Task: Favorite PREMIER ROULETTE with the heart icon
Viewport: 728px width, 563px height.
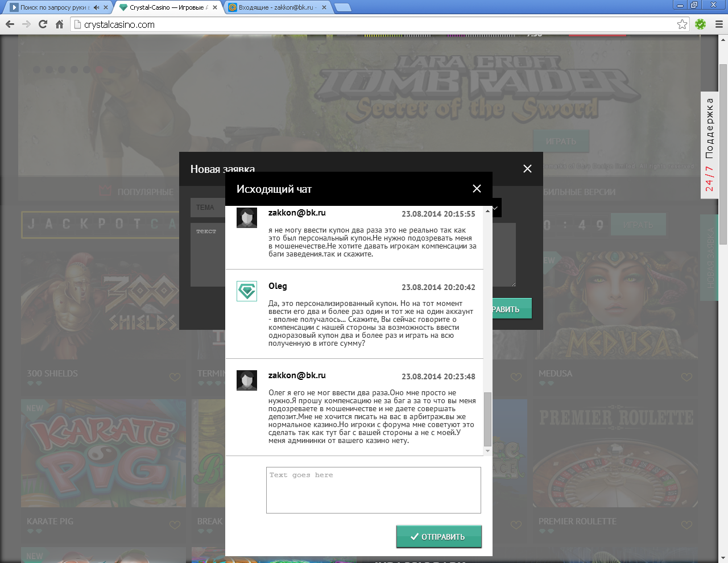Action: tap(686, 525)
